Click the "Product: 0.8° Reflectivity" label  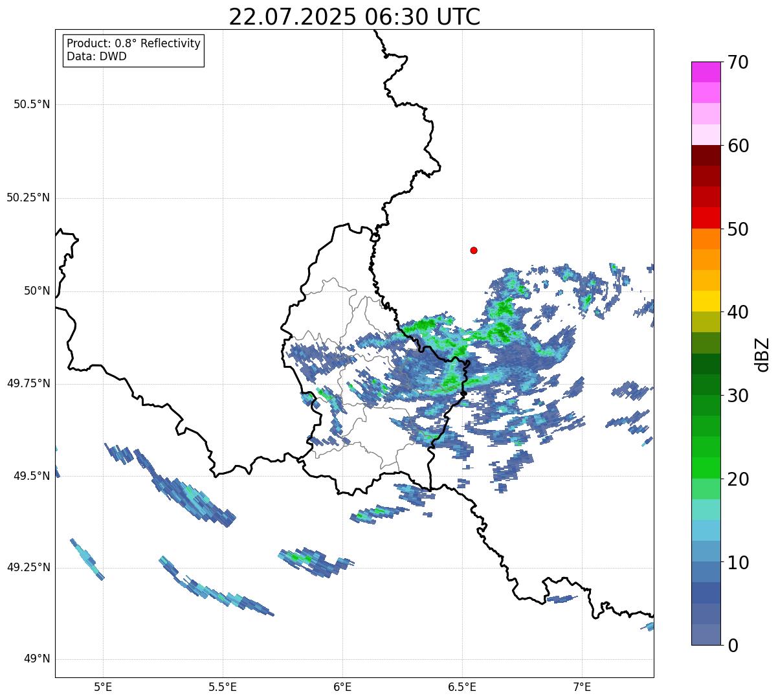pos(134,43)
